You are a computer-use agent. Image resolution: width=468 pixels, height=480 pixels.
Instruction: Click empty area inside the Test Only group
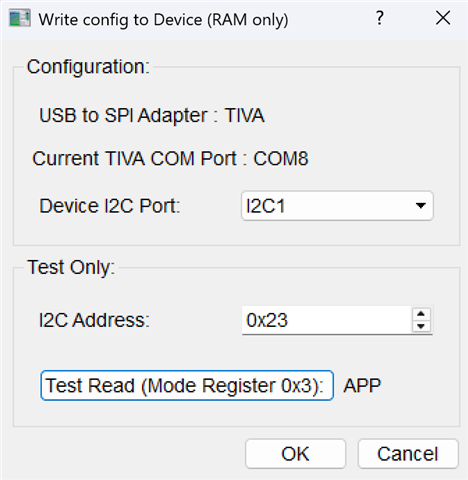tap(233, 353)
